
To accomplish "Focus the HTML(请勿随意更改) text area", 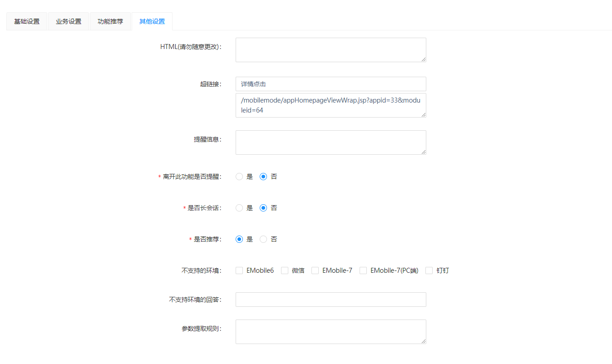I will coord(331,50).
